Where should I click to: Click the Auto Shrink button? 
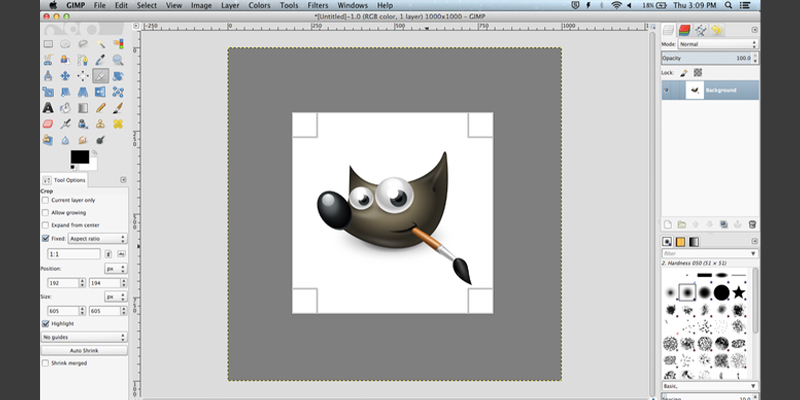[x=84, y=351]
